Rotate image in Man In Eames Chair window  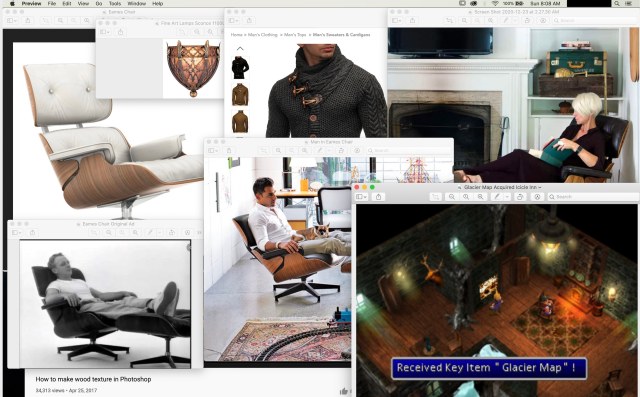(x=341, y=151)
